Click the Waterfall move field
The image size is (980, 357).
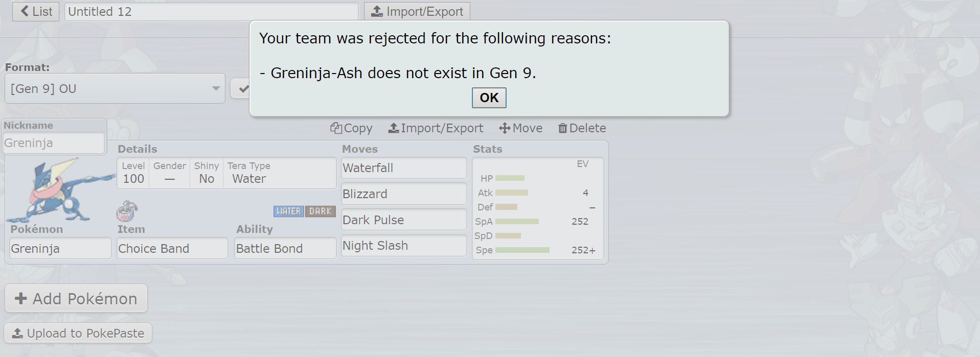coord(404,168)
